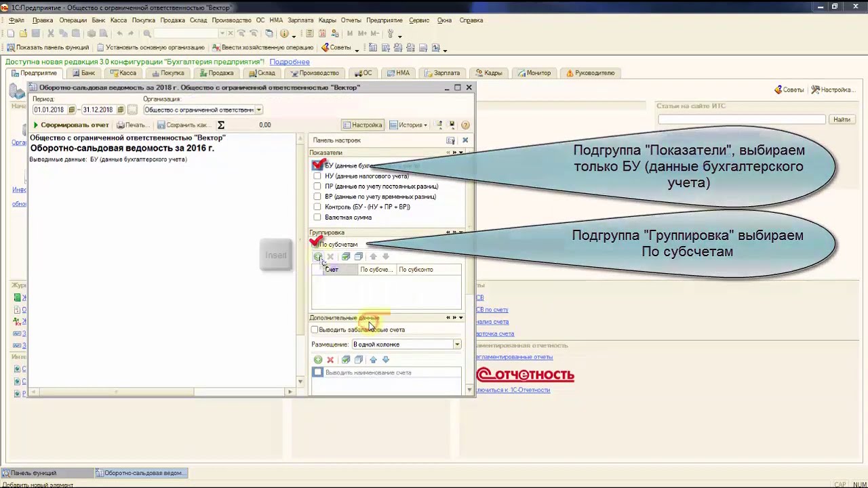Click the period selection ellipsis button
This screenshot has width=868, height=488.
pyautogui.click(x=132, y=110)
